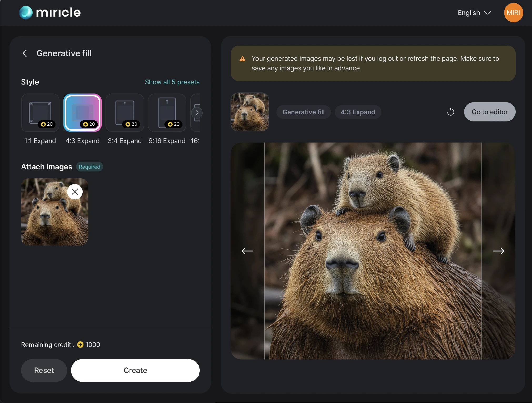
Task: Open the MIRI account menu
Action: pos(513,12)
